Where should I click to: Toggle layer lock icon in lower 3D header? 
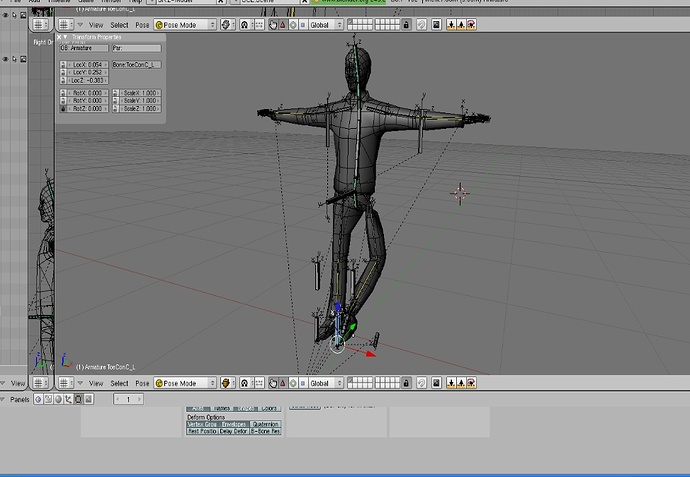pyautogui.click(x=406, y=383)
